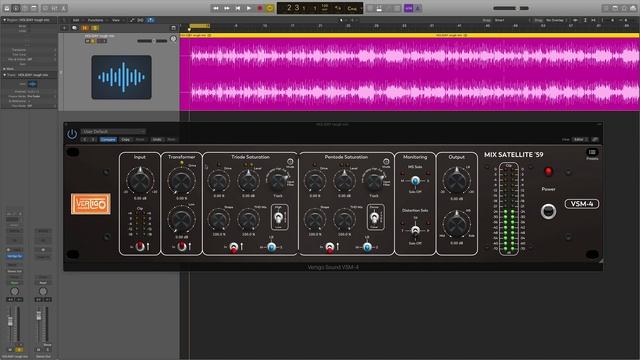Toggle the Transformer section In switch

point(182,246)
